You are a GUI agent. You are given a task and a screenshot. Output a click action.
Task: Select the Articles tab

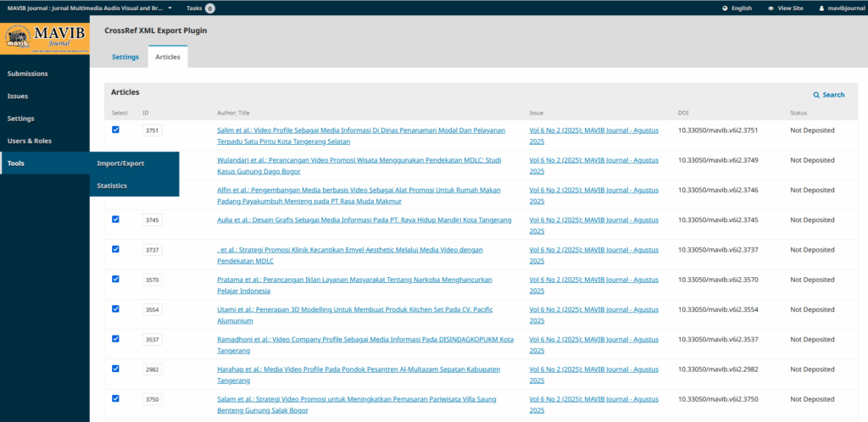point(168,57)
